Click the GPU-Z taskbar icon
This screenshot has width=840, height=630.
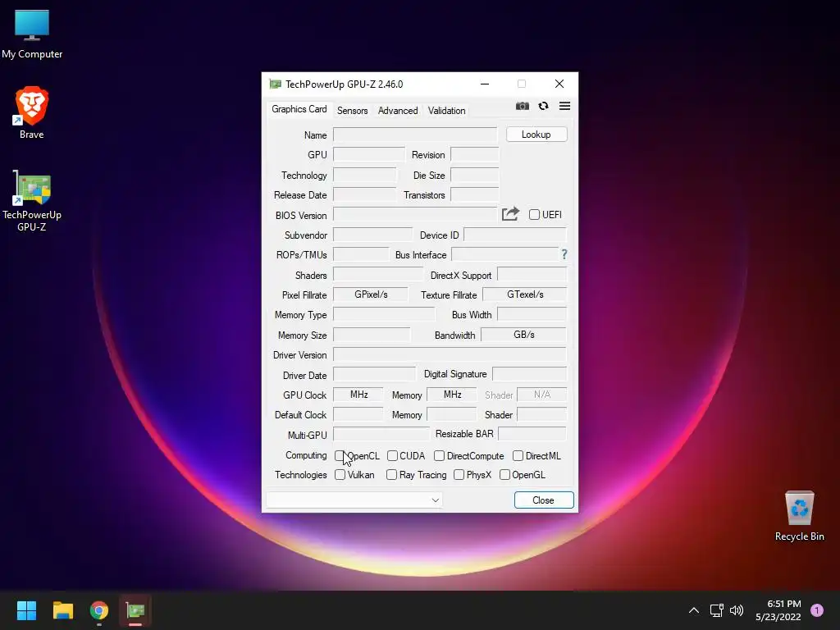coord(135,610)
